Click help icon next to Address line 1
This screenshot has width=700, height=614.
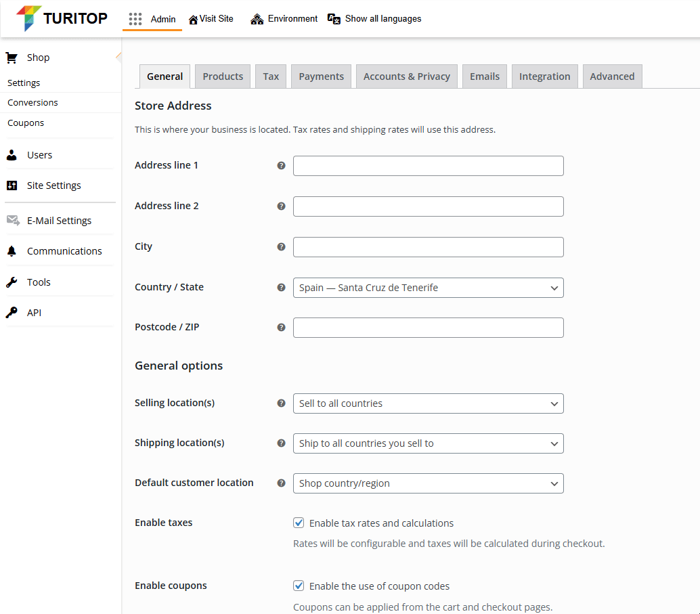point(282,166)
